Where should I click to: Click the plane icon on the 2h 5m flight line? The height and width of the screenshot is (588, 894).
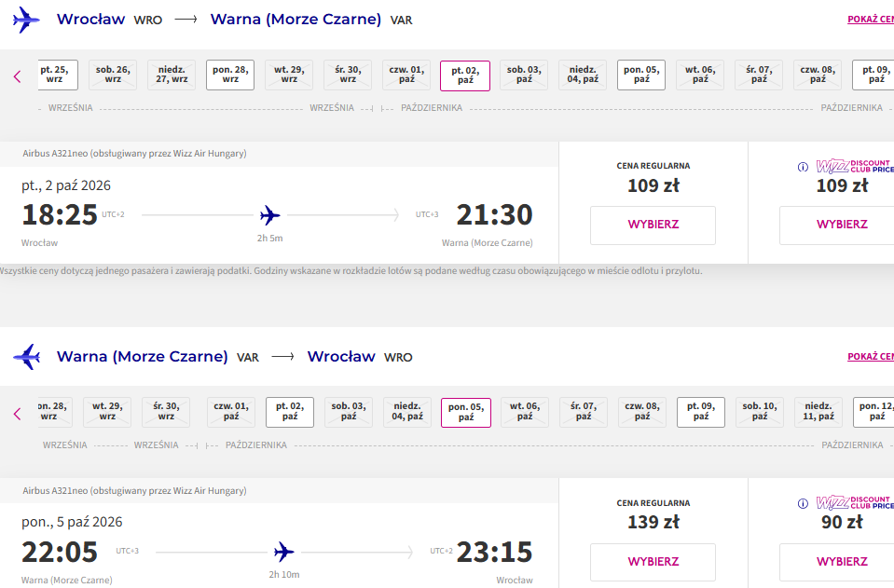[270, 215]
